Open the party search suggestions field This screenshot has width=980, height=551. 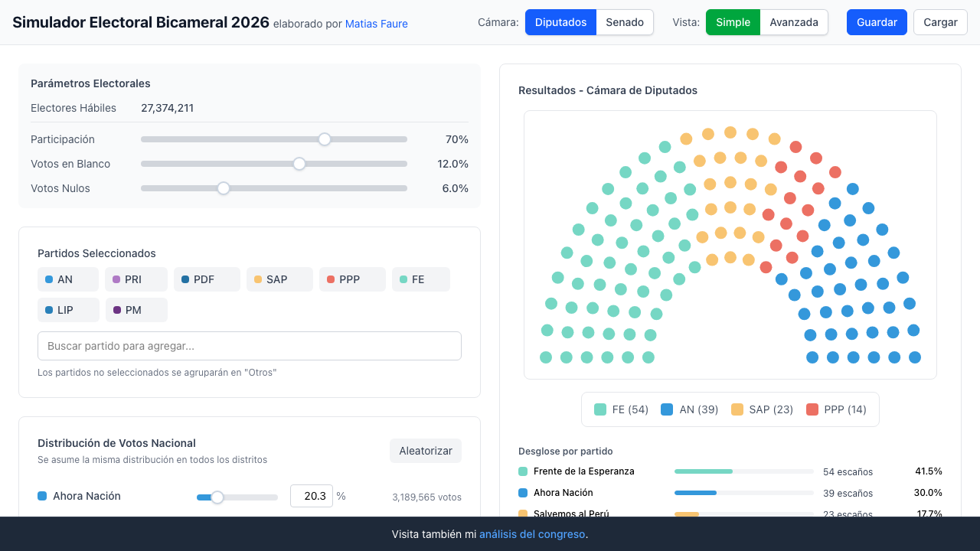click(x=249, y=346)
